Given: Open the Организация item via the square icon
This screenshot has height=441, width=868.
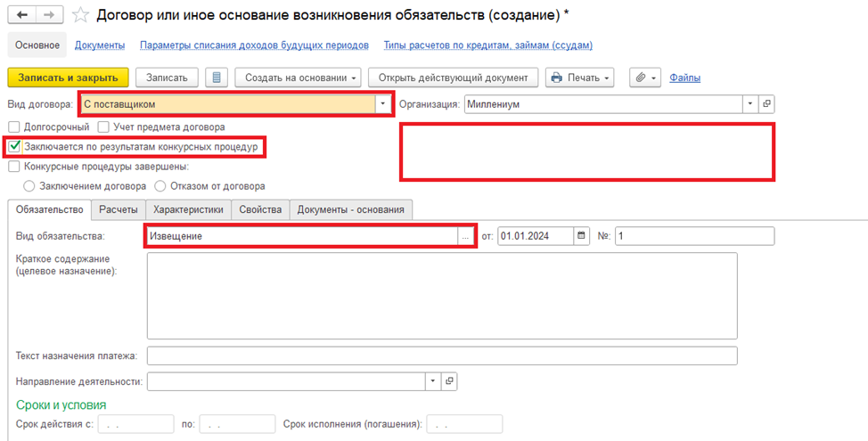Looking at the screenshot, I should coord(766,104).
